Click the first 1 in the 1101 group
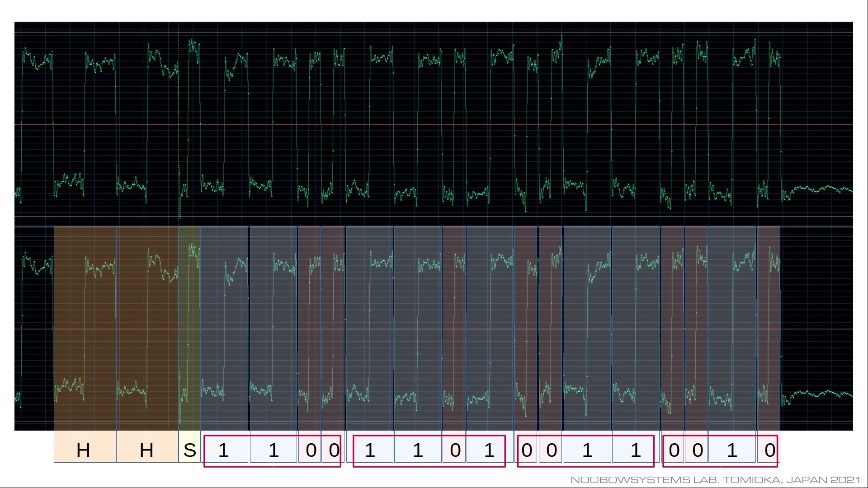 pyautogui.click(x=370, y=446)
